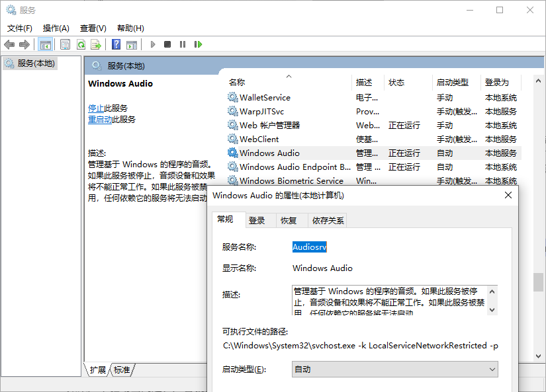Export the services list using the export icon
This screenshot has width=546, height=392.
pyautogui.click(x=97, y=44)
